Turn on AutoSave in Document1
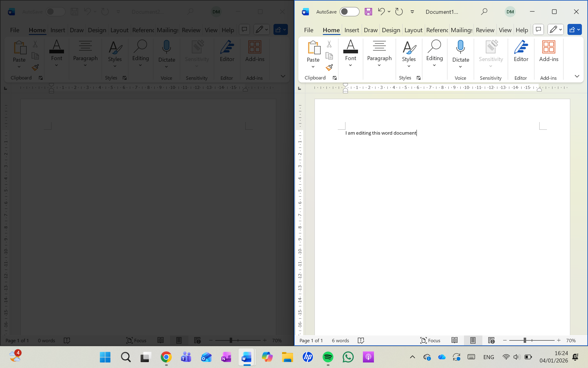Screen dimensions: 588x368 click(349, 11)
